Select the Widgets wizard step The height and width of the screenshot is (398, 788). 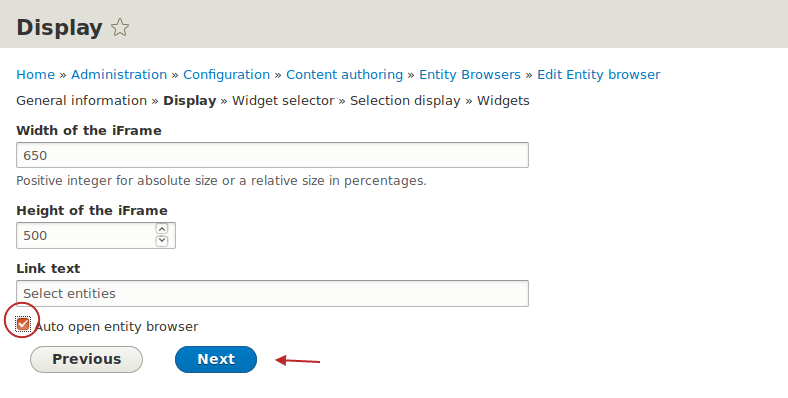coord(503,101)
